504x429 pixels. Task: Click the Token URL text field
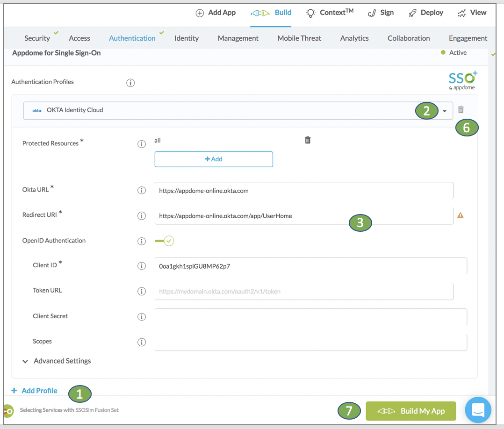coord(304,291)
